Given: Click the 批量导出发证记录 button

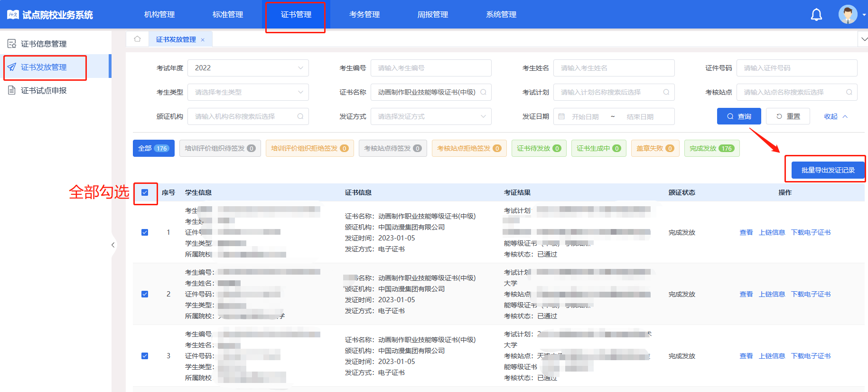Looking at the screenshot, I should (x=827, y=170).
